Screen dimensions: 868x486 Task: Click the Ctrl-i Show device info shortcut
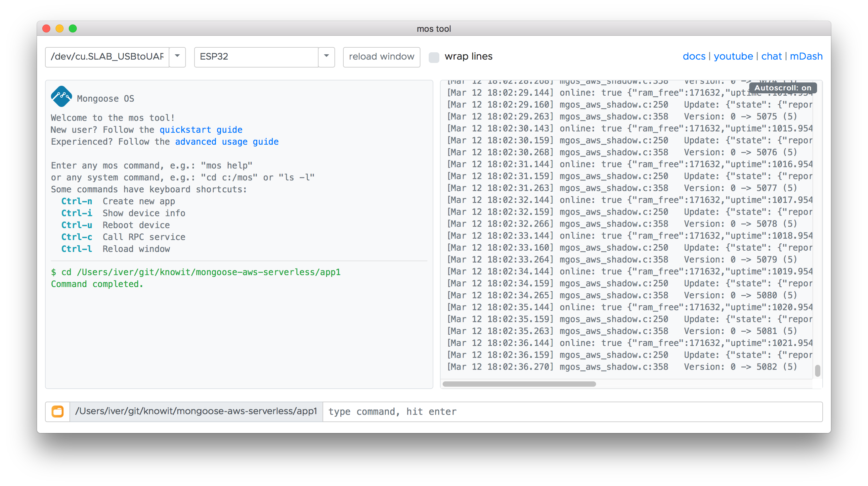tap(123, 213)
